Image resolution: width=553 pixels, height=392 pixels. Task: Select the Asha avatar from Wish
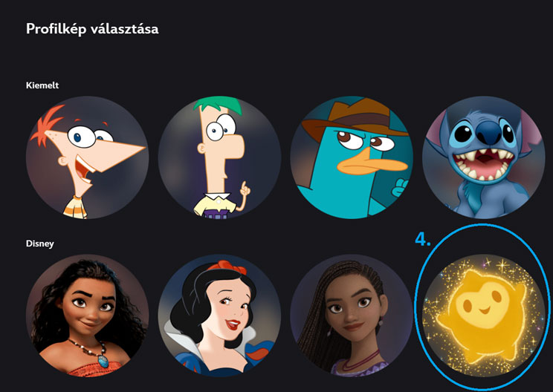tap(352, 316)
